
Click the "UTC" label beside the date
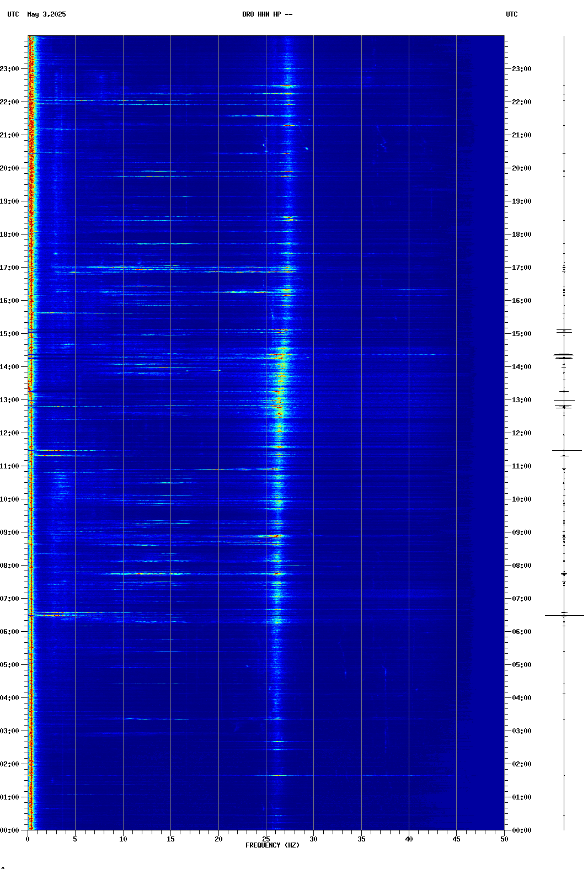point(13,14)
